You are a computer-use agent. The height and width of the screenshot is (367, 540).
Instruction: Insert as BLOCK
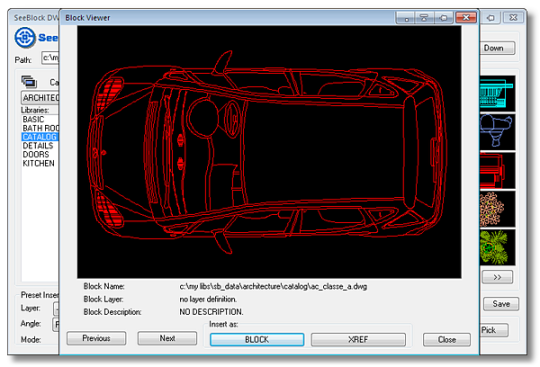pyautogui.click(x=257, y=339)
